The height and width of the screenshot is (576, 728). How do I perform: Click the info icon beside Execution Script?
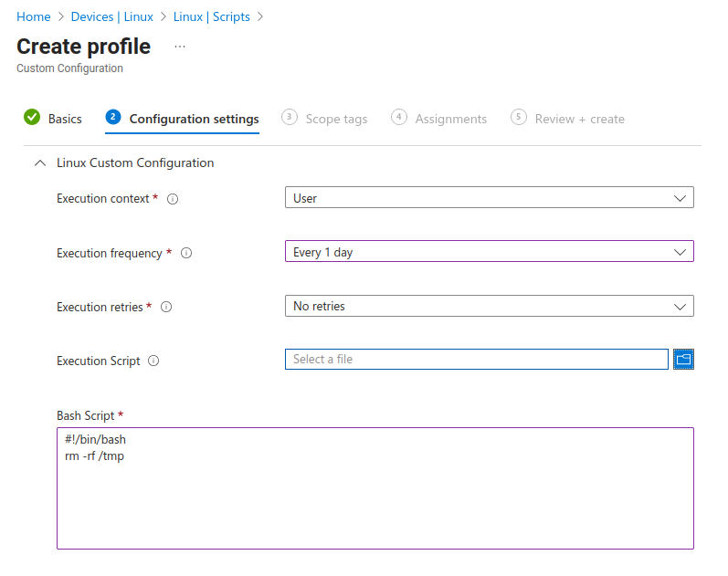(x=153, y=361)
